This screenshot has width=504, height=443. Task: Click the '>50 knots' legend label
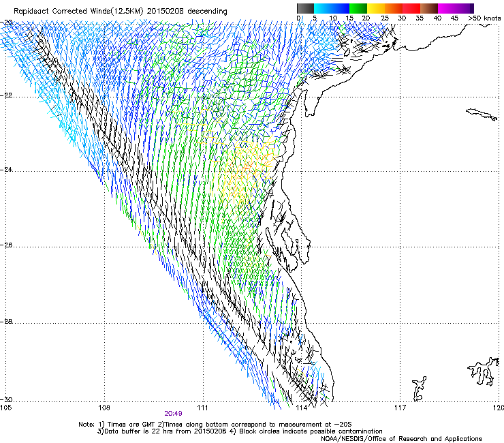(484, 18)
